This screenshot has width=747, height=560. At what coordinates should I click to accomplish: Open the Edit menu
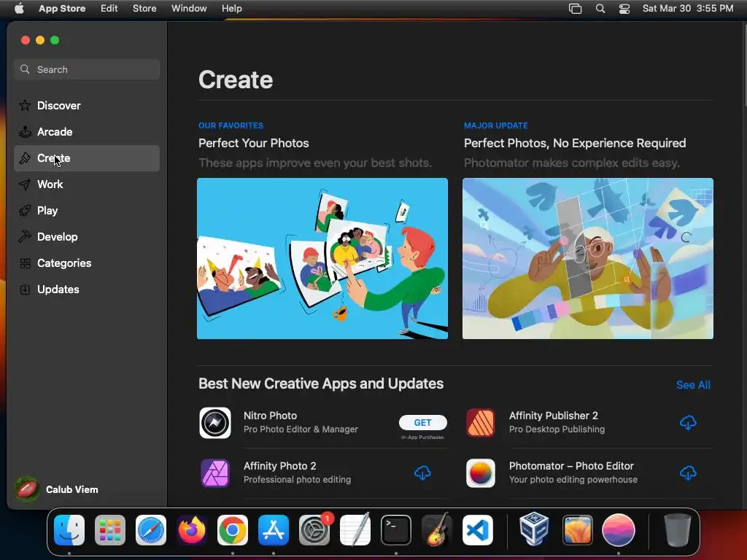(x=109, y=8)
